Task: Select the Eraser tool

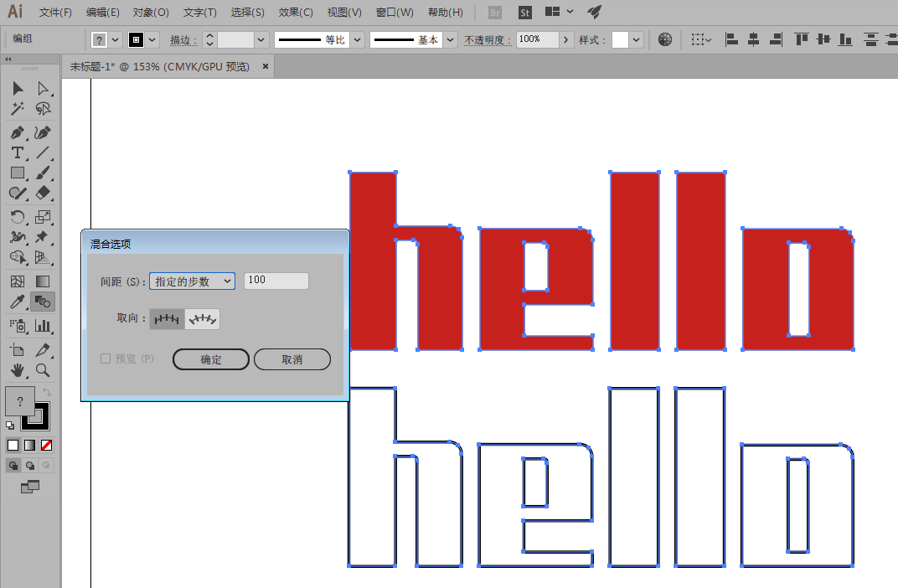Action: tap(43, 193)
